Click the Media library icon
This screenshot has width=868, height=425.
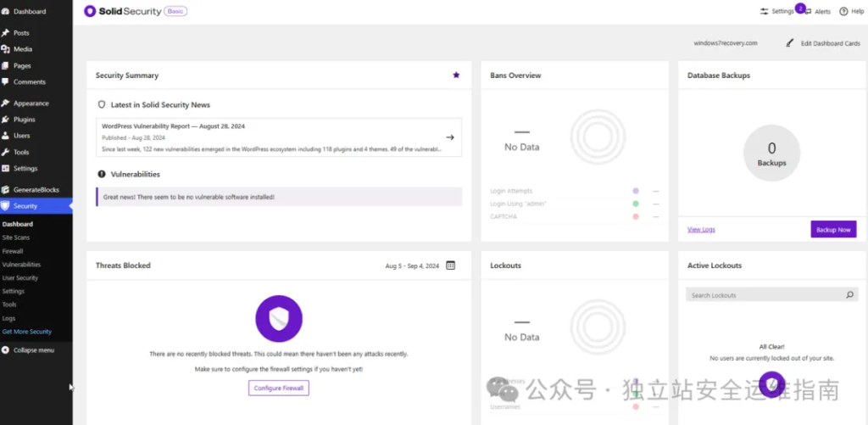click(x=6, y=49)
